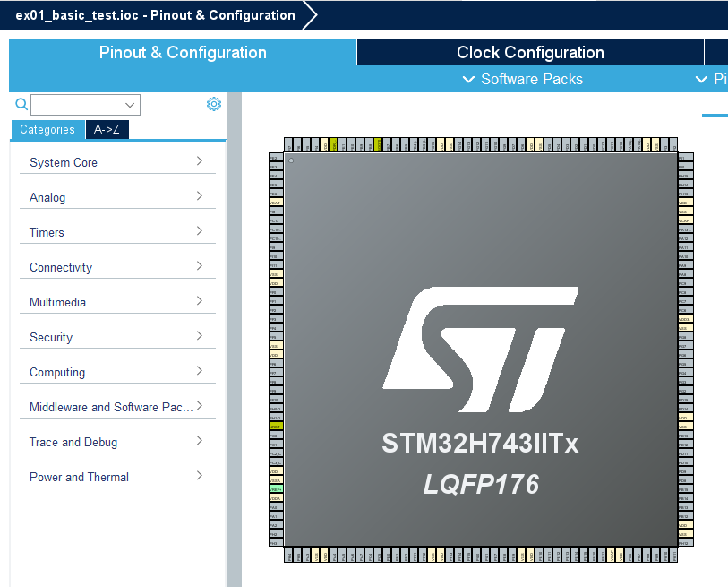Select pin PE2 on the chip
This screenshot has width=728, height=587.
click(x=276, y=158)
